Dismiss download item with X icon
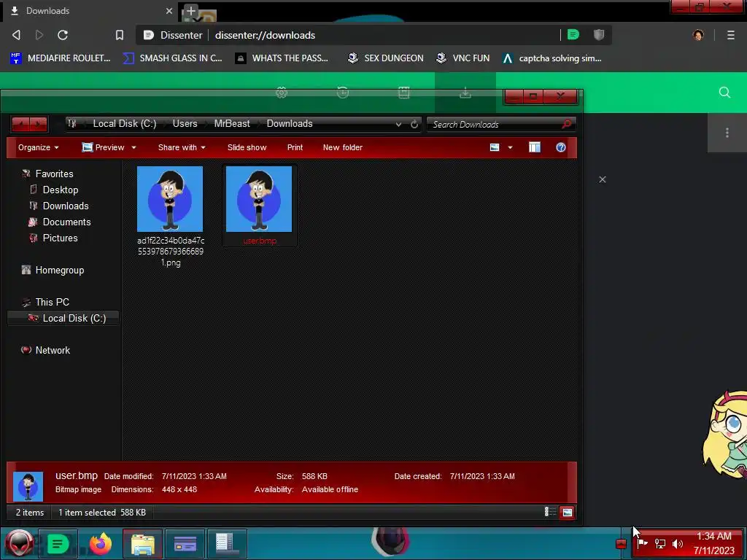The image size is (747, 560). point(602,179)
